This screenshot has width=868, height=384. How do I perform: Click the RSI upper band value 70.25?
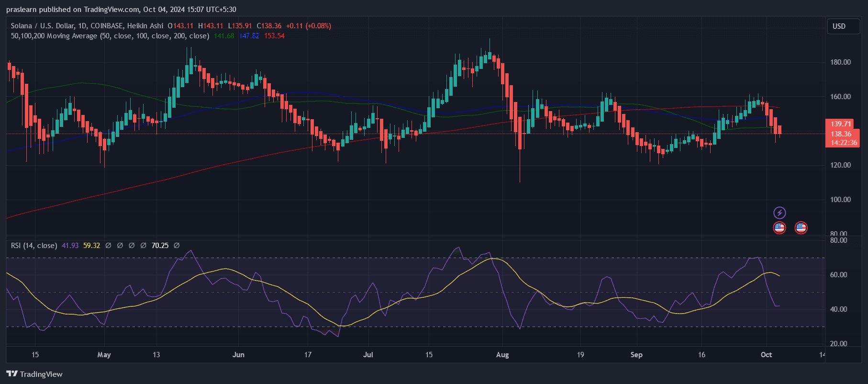click(160, 246)
